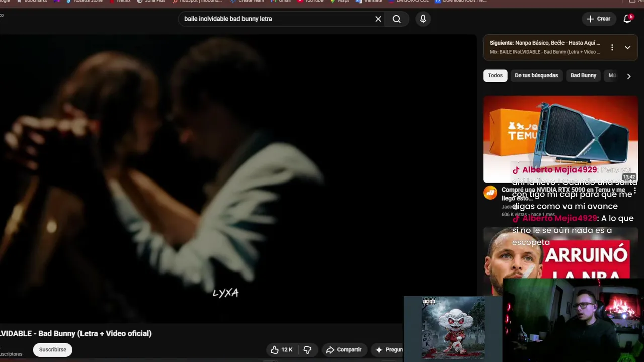
Task: Open the channel avatar beside the RTX 5090 video
Action: pyautogui.click(x=490, y=193)
